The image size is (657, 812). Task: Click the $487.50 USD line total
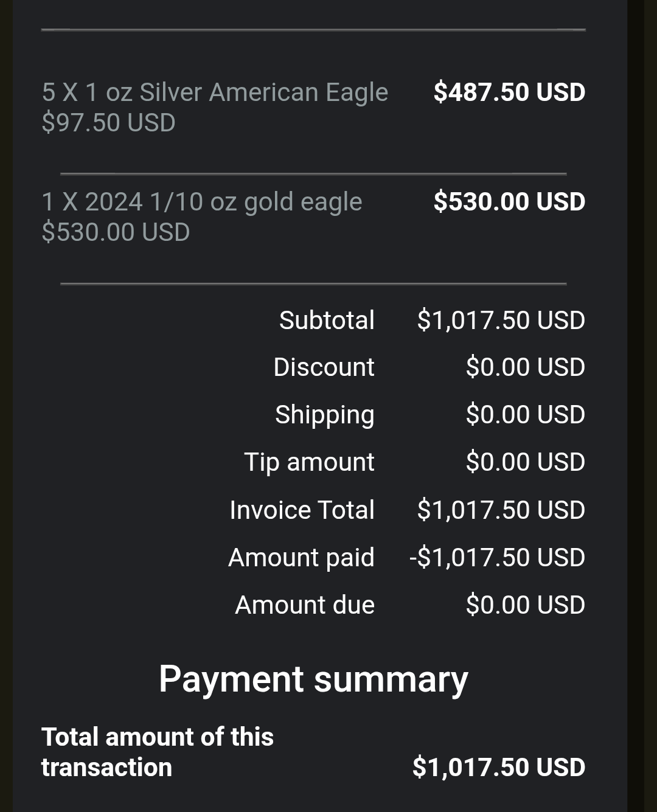pos(509,92)
